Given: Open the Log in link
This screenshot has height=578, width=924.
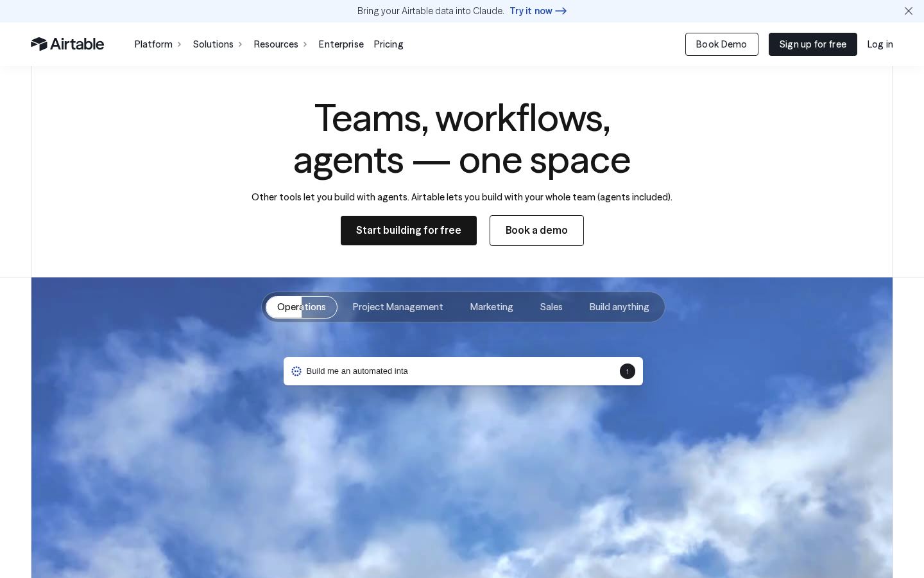Looking at the screenshot, I should (880, 44).
